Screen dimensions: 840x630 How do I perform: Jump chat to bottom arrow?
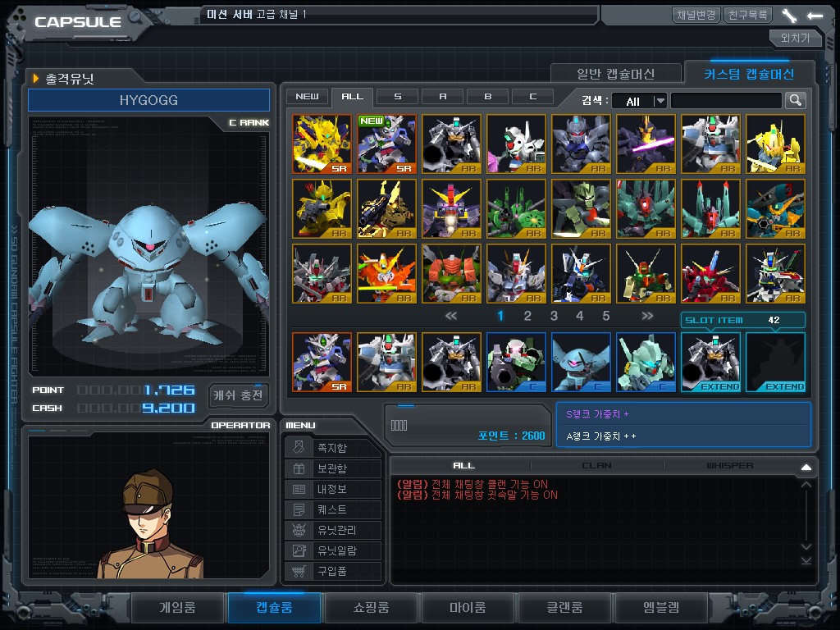click(x=806, y=560)
